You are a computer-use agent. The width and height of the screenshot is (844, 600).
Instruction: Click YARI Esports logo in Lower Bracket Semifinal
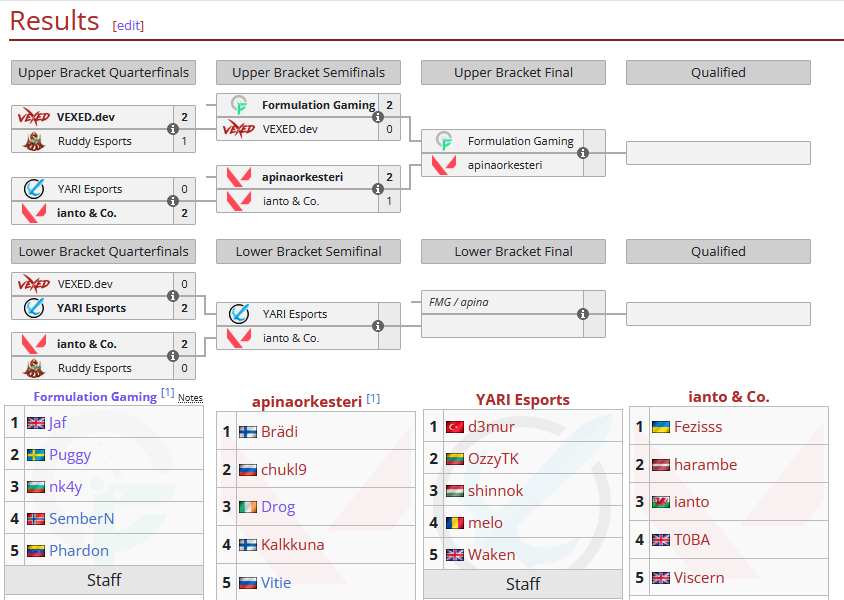238,314
